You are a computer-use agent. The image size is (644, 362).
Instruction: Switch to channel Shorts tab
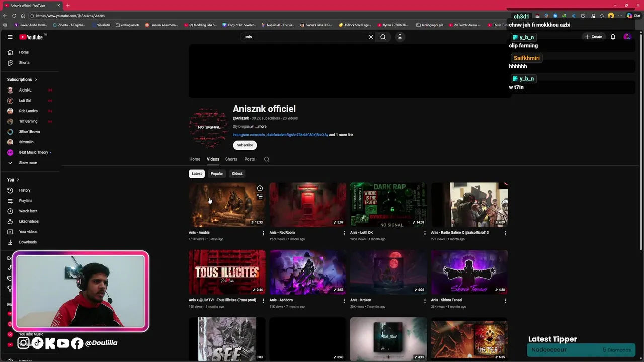(231, 159)
